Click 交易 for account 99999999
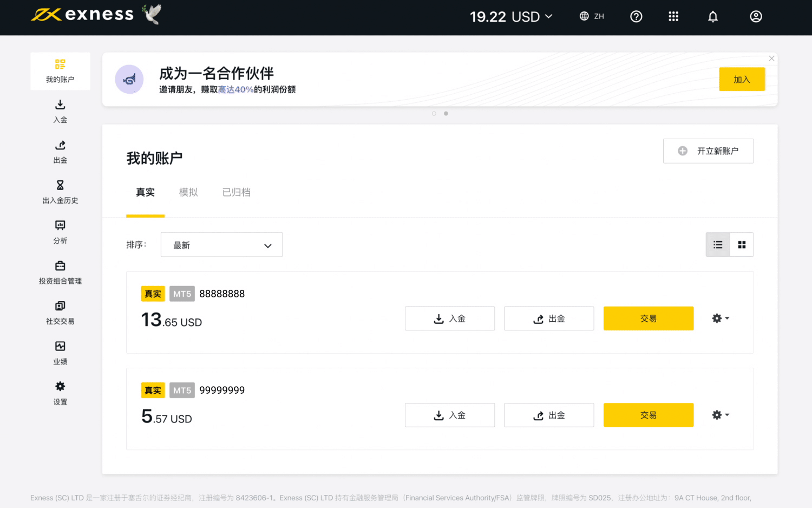 [648, 415]
